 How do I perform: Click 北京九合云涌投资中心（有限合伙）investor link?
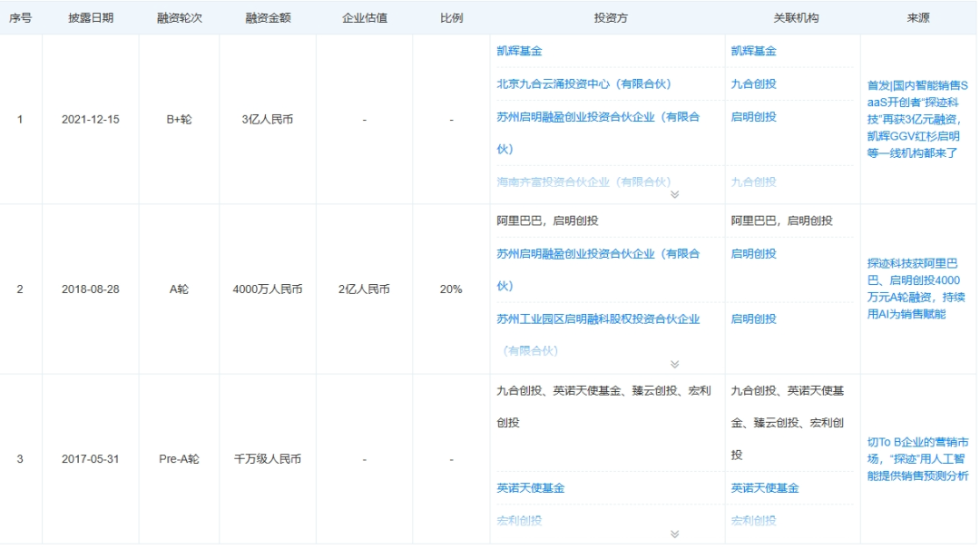tap(583, 84)
